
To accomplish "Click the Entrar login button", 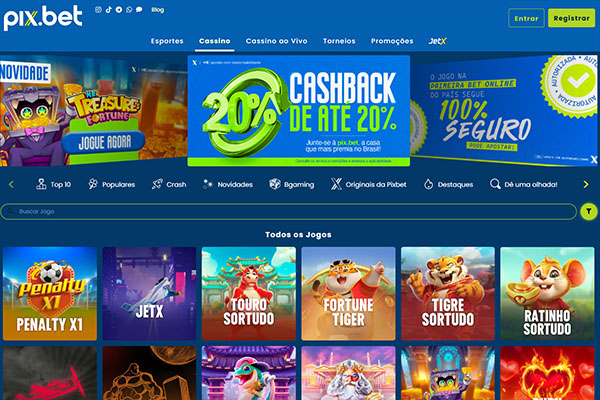I will (x=526, y=18).
